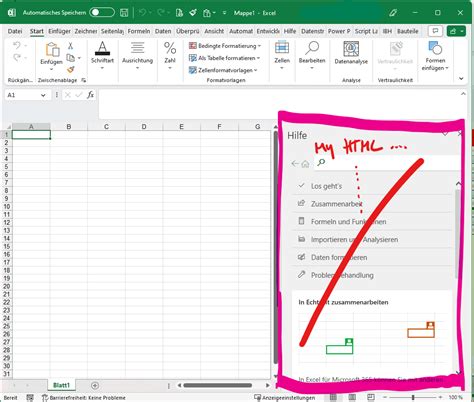Click the fx insert function icon

(x=90, y=95)
